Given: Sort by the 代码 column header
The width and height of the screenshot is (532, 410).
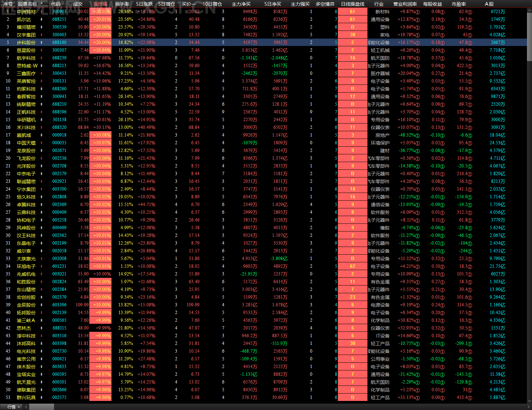Looking at the screenshot, I should pos(56,4).
